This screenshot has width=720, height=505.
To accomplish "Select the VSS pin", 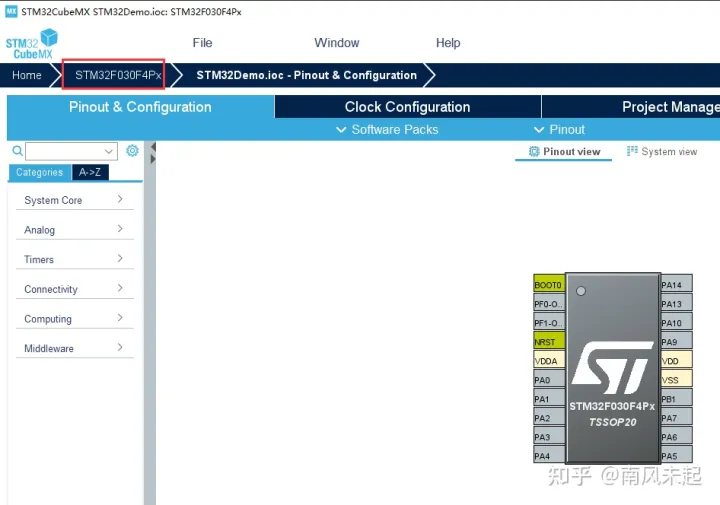I will 677,380.
